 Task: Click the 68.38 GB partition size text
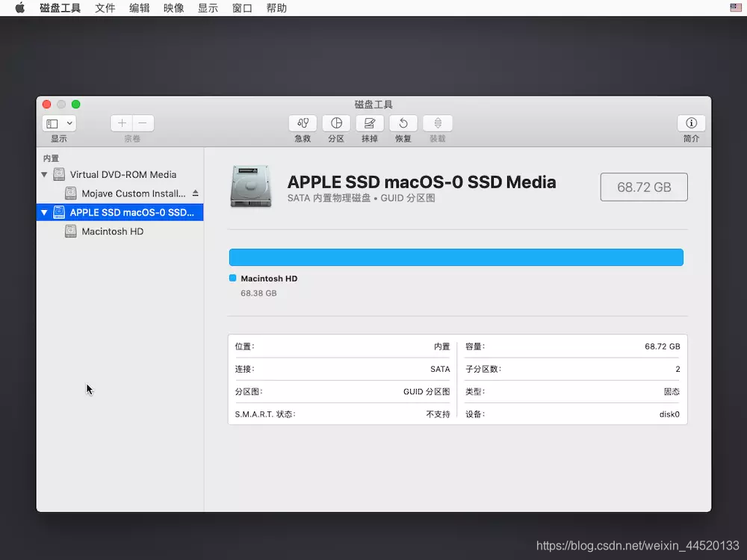click(x=258, y=293)
